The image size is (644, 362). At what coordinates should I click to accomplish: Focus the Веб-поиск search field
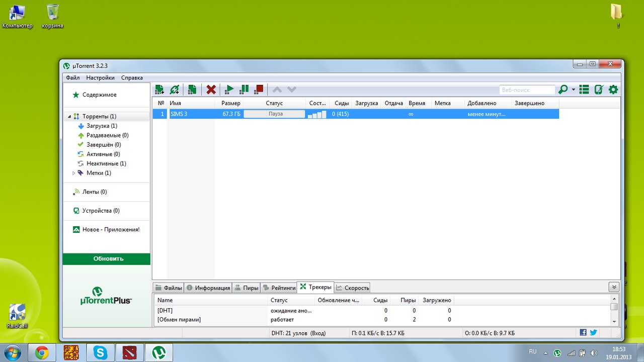click(x=527, y=89)
